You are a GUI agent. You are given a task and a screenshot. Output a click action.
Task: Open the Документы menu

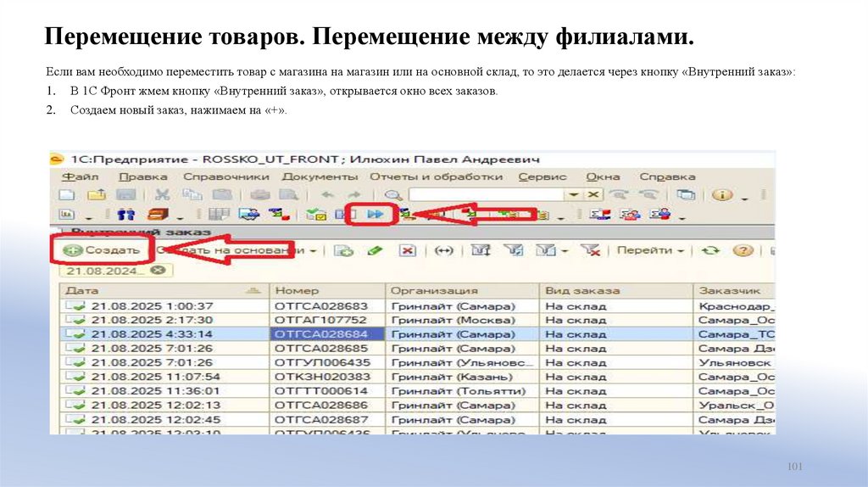[320, 176]
